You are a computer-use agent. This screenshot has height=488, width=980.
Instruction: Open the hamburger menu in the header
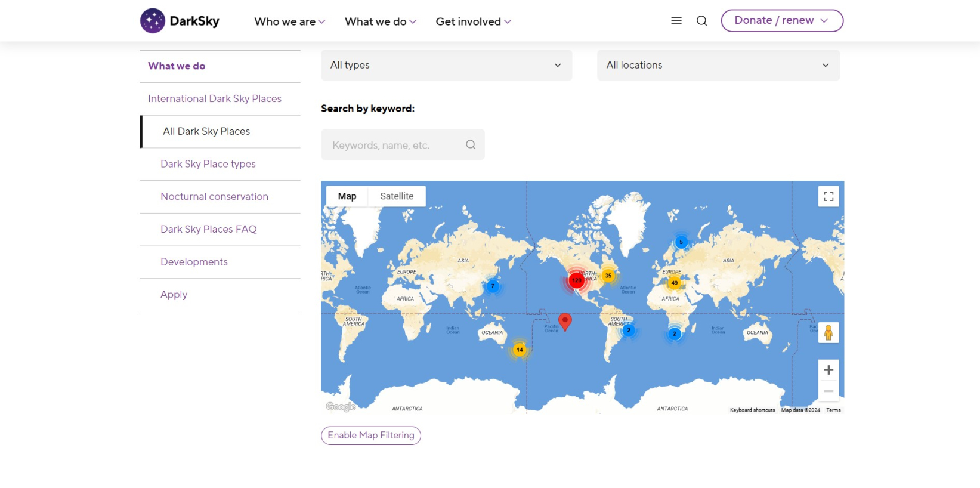(676, 21)
